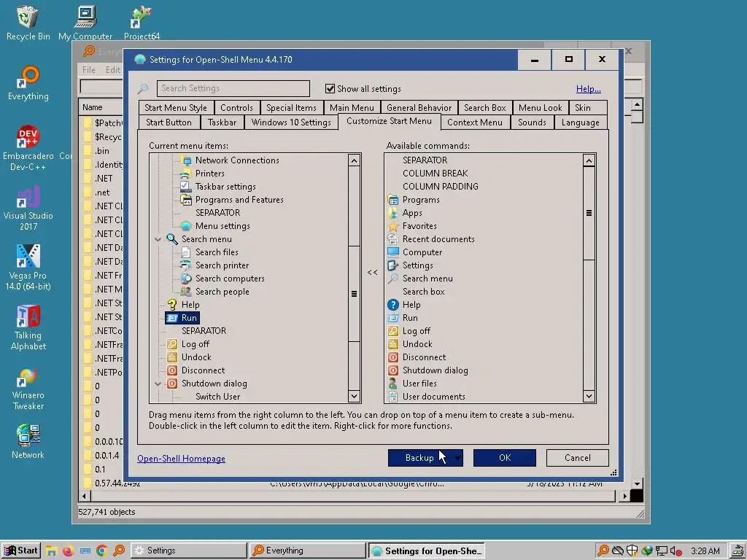Click the Cancel button
Screen dimensions: 747x560
click(578, 458)
